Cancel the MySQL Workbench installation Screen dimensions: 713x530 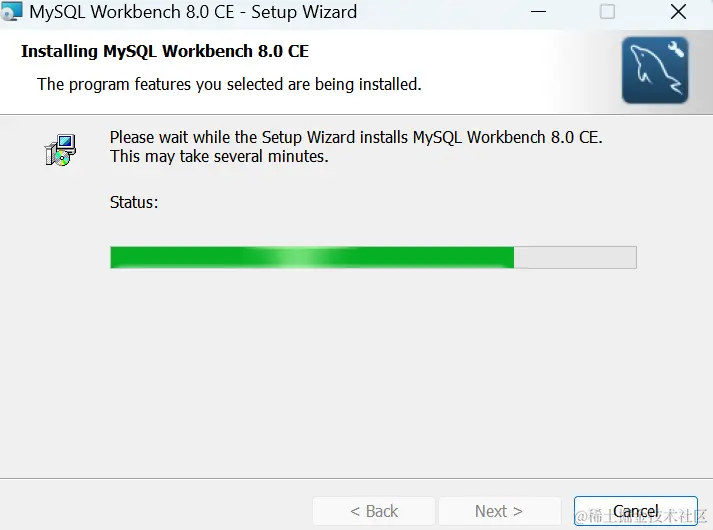[635, 511]
